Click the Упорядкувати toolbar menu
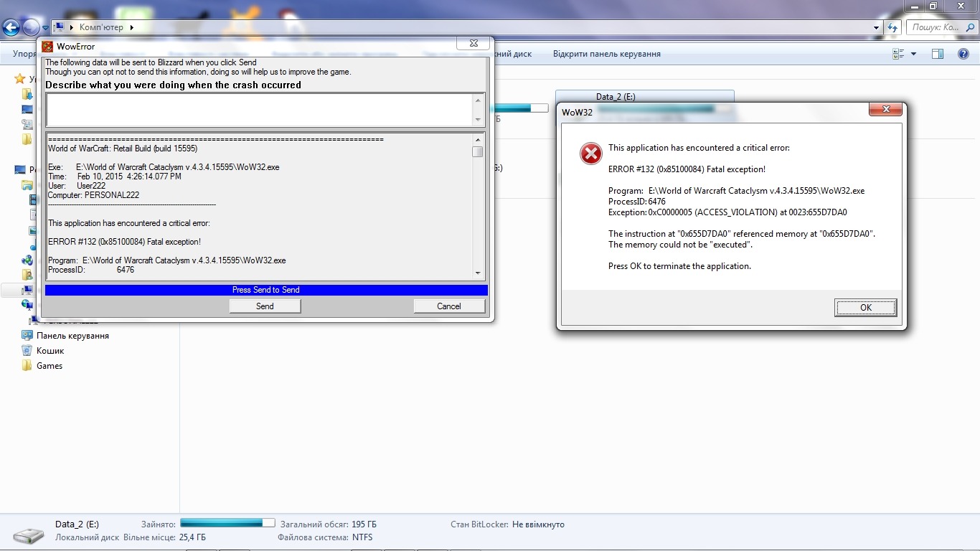980x551 pixels. click(x=24, y=54)
